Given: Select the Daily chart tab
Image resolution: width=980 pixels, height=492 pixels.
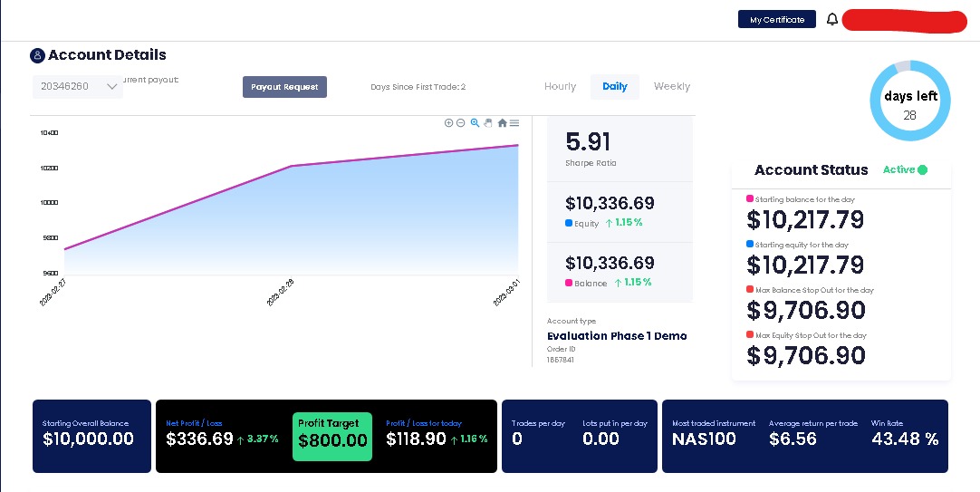Looking at the screenshot, I should [x=615, y=87].
